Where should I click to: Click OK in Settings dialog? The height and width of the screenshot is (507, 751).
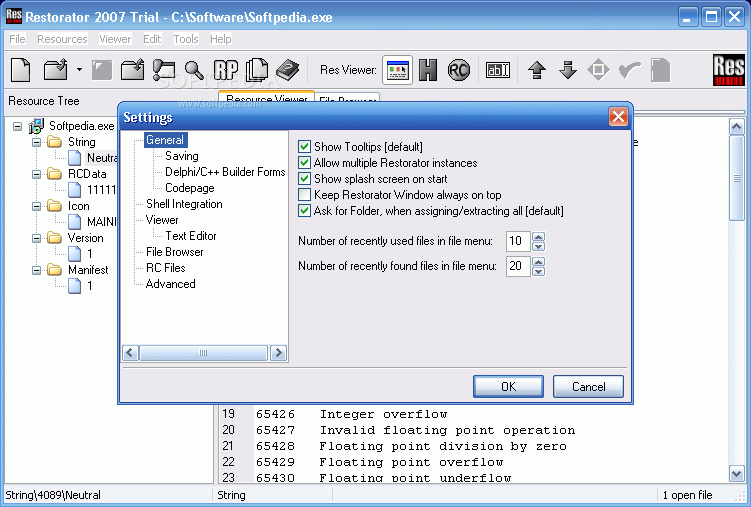508,386
